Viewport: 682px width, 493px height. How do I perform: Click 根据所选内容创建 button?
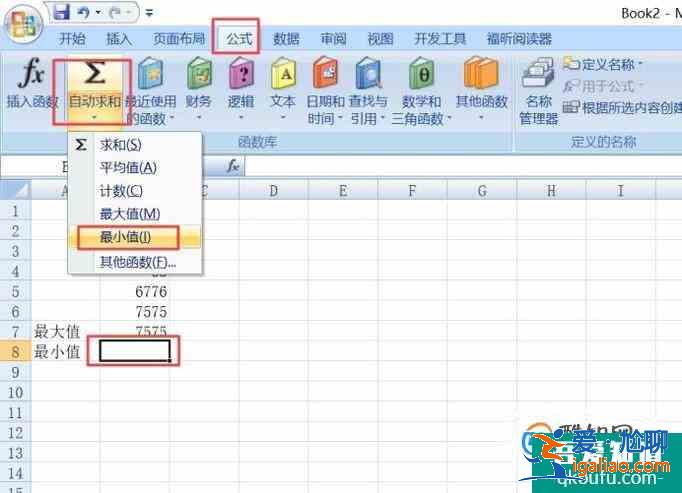tap(622, 107)
